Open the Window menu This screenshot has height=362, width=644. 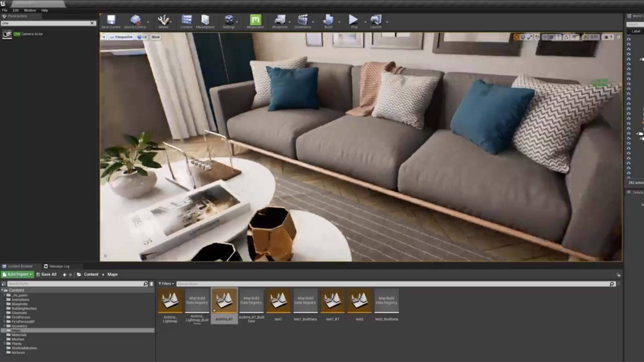(30, 10)
